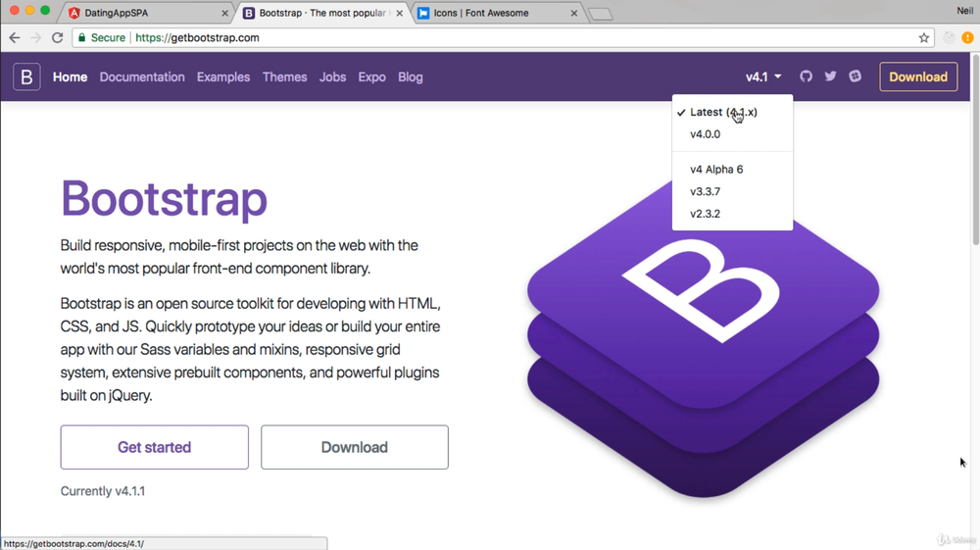This screenshot has width=980, height=550.
Task: Click browser back arrow
Action: 15,37
